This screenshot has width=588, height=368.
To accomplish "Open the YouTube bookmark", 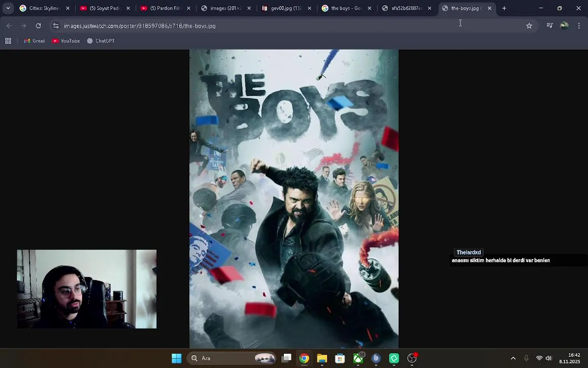I will (x=66, y=40).
